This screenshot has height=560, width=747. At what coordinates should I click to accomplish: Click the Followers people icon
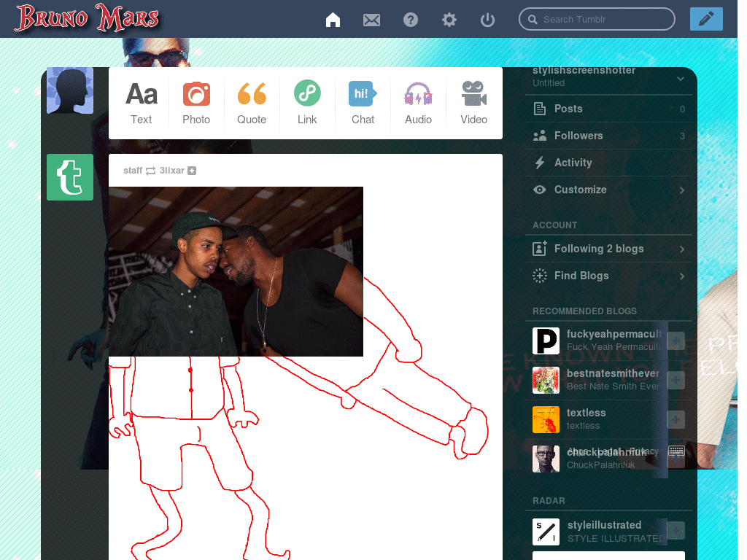[x=540, y=136]
